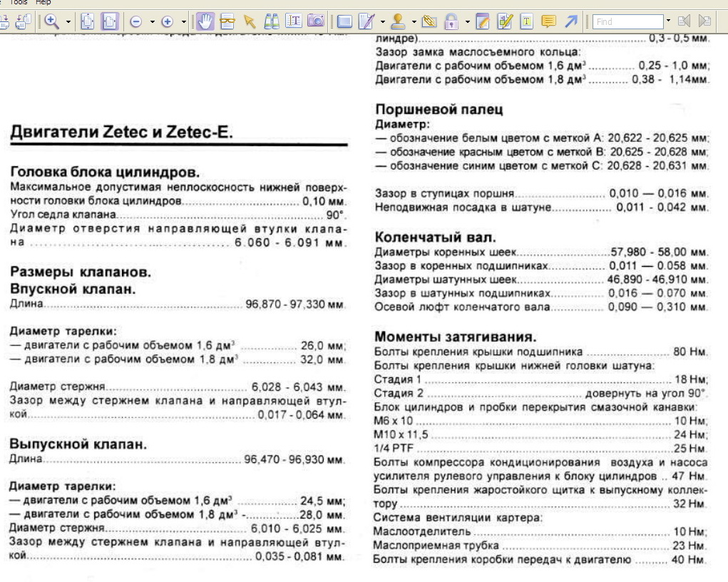Activate the camera snapshot tool
This screenshot has width=728, height=582.
[315, 21]
